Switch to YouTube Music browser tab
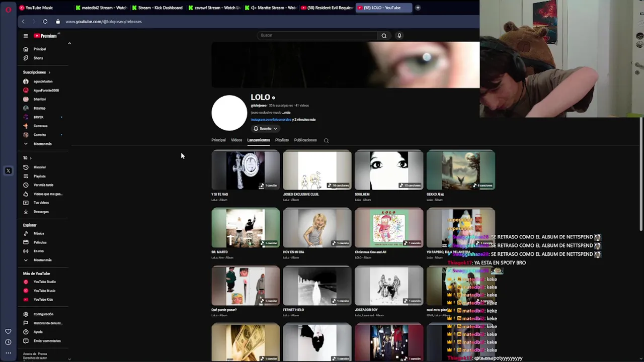644x362 pixels. [39, 8]
